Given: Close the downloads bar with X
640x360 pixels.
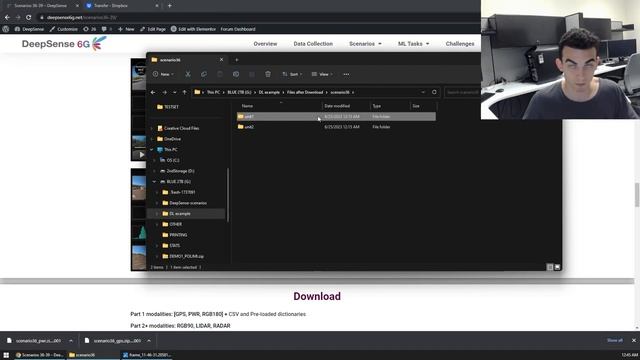Looking at the screenshot, I should pos(633,340).
